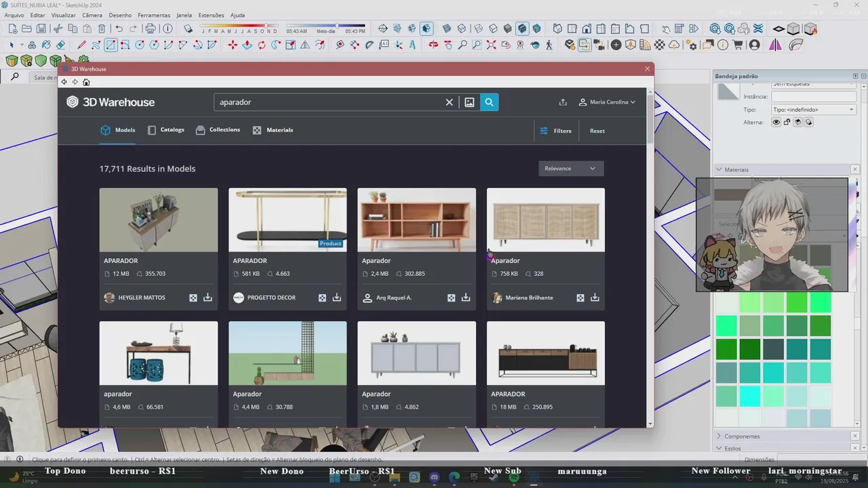This screenshot has width=868, height=488.
Task: Close the Materiais panel with X
Action: tap(854, 169)
